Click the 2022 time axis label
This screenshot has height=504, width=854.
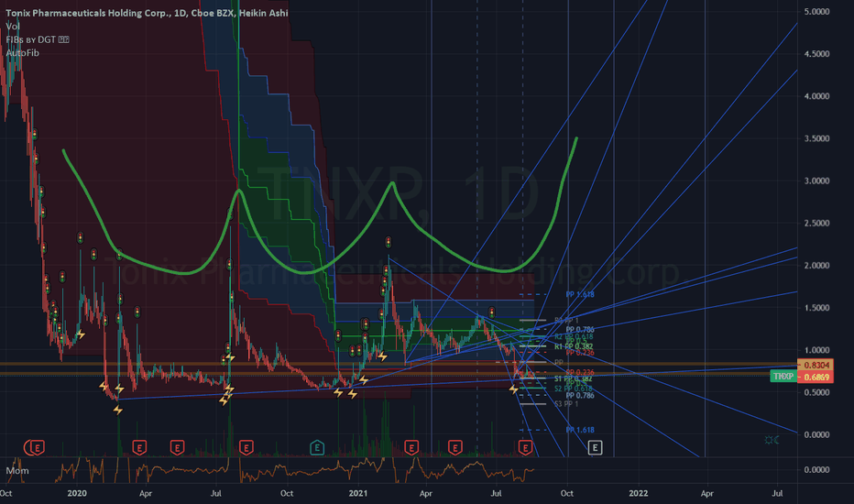pyautogui.click(x=639, y=493)
